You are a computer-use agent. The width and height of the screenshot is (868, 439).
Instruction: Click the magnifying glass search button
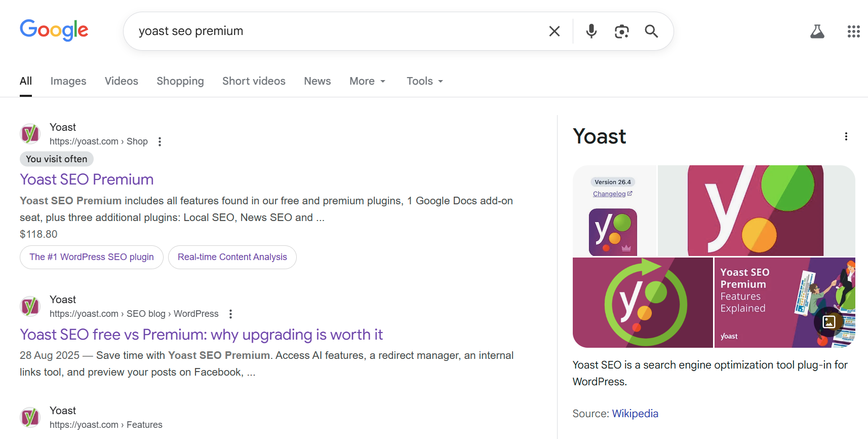[651, 31]
